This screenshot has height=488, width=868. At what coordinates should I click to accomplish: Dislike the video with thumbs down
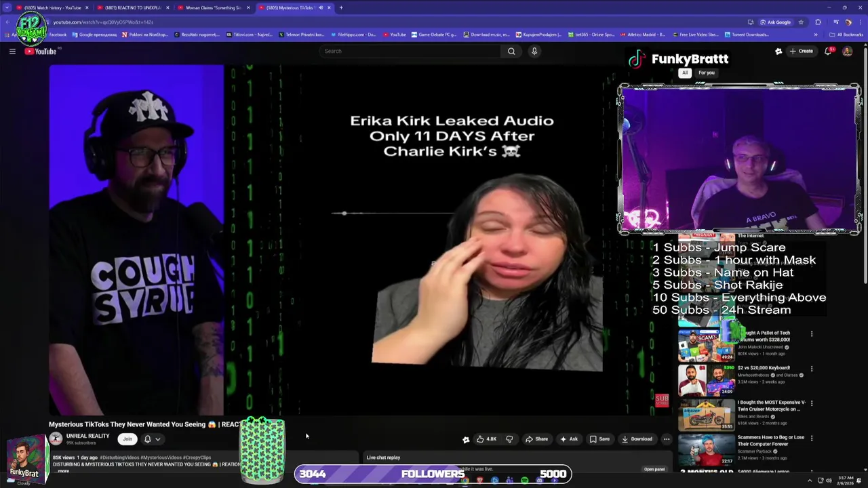pyautogui.click(x=509, y=439)
